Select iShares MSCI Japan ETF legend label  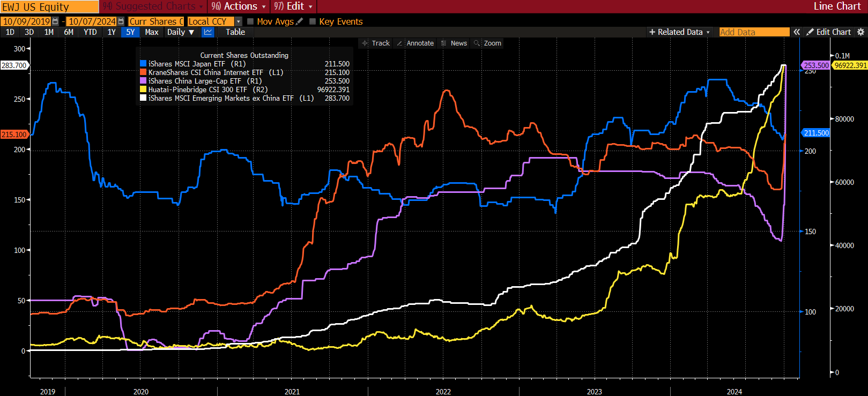pyautogui.click(x=197, y=64)
